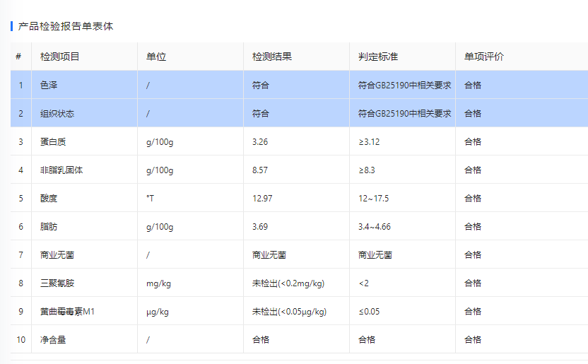
Task: Select the 检测结果 column header
Action: (272, 57)
